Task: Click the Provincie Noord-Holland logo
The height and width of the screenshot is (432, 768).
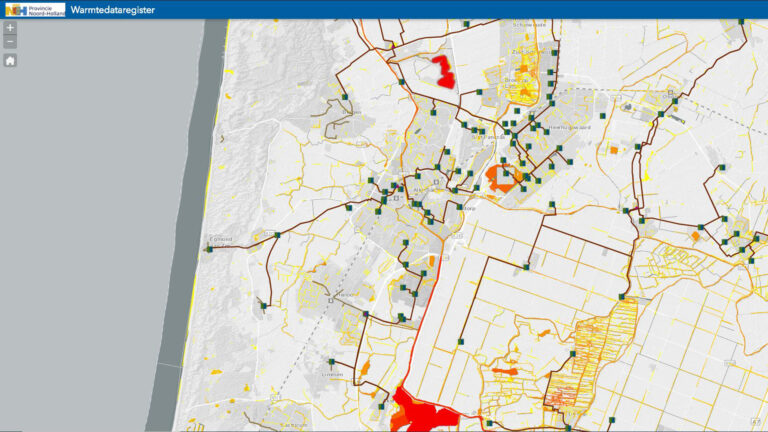Action: pyautogui.click(x=33, y=9)
